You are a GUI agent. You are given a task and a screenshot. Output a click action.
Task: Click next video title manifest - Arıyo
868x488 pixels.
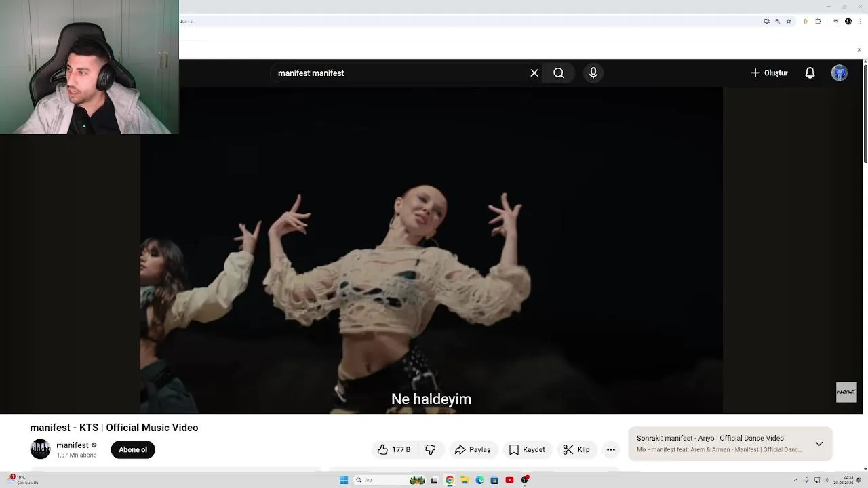point(724,438)
